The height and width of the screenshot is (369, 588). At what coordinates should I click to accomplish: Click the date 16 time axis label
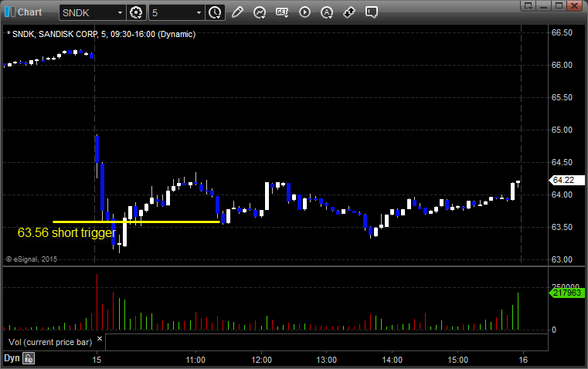(x=523, y=360)
